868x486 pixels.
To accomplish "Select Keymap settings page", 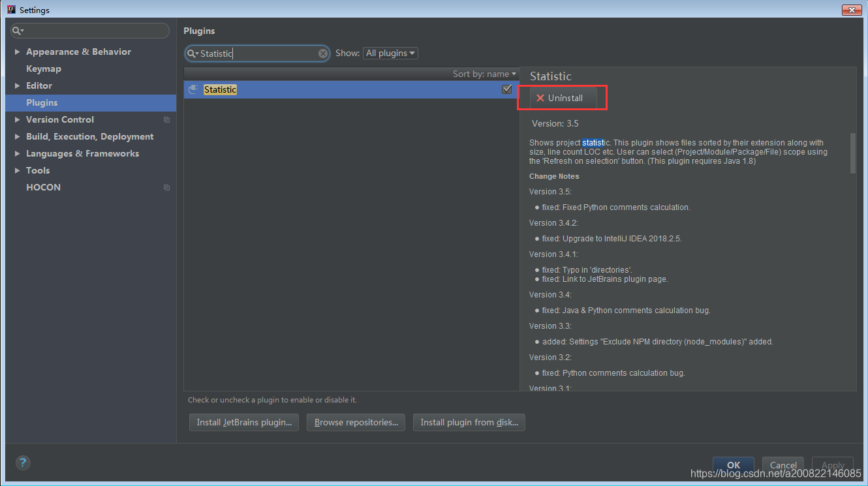I will click(44, 68).
